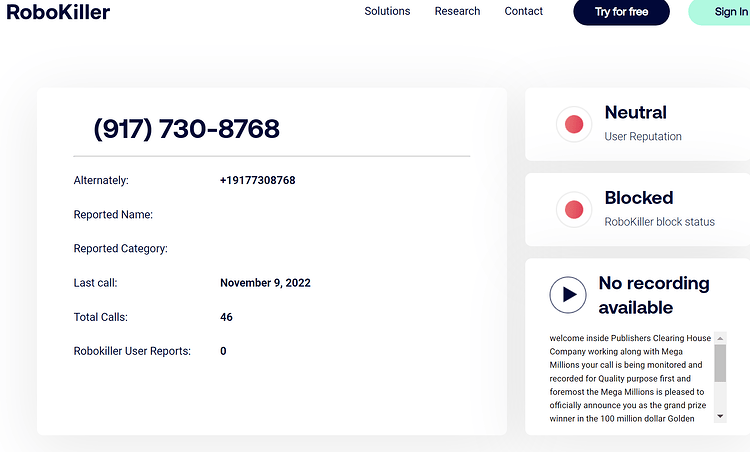The width and height of the screenshot is (750, 452).
Task: Click the Alternately label
Action: [101, 180]
